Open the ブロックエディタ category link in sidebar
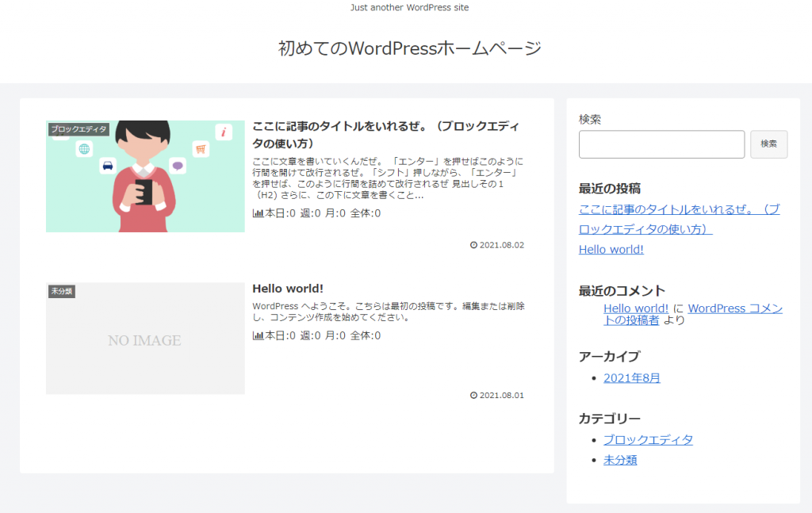Viewport: 812px width, 513px height. pyautogui.click(x=648, y=440)
